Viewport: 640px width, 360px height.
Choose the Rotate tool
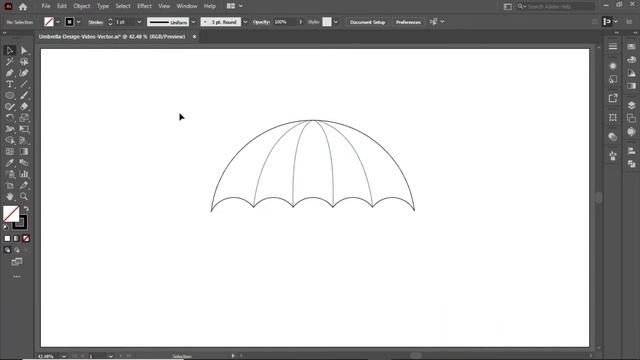[x=10, y=118]
